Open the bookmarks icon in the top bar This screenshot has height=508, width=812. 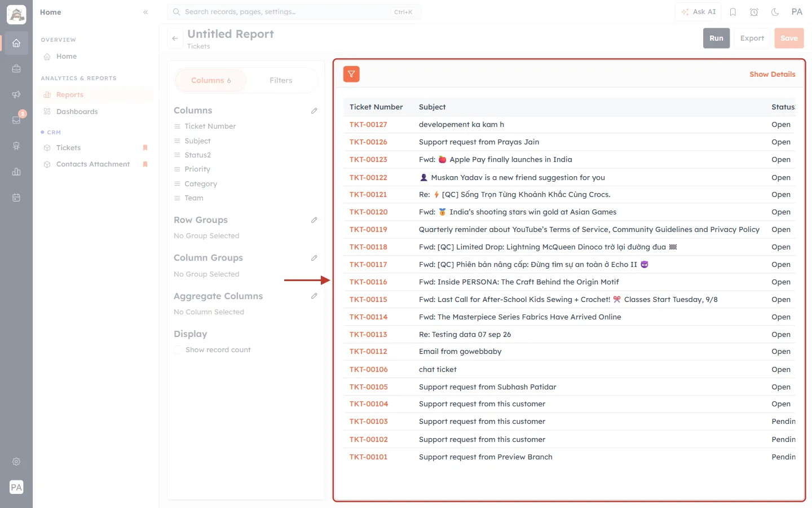point(733,12)
